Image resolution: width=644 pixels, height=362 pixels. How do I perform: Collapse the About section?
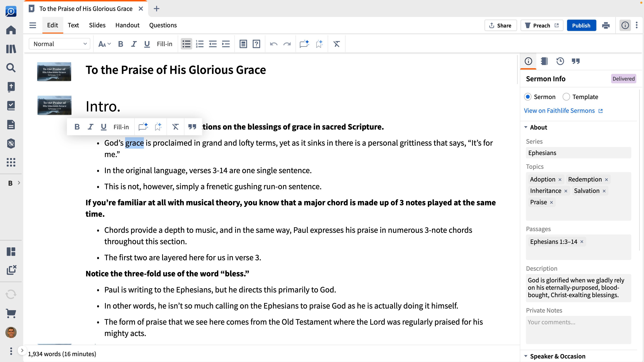tap(526, 127)
